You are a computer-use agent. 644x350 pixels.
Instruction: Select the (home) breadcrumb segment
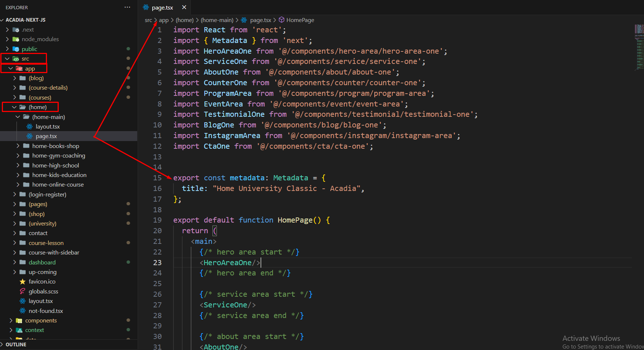point(185,20)
